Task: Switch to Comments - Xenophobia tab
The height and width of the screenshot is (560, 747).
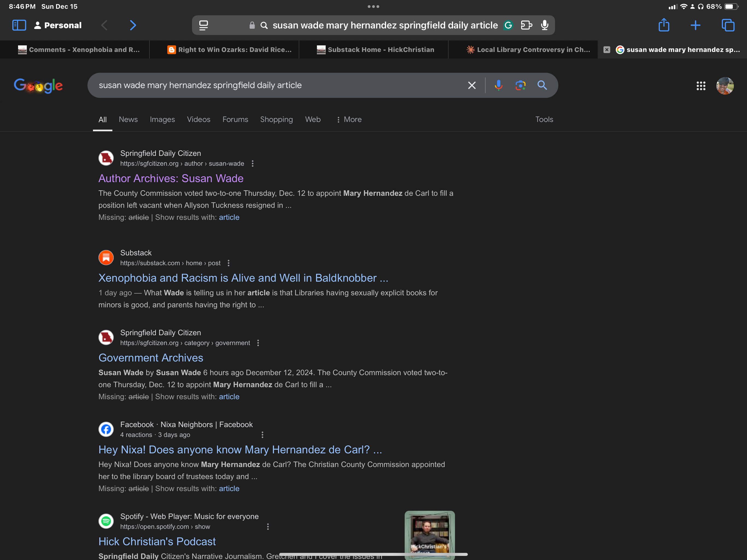Action: coord(75,50)
